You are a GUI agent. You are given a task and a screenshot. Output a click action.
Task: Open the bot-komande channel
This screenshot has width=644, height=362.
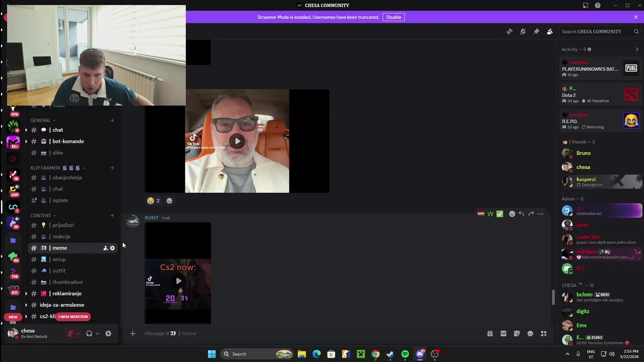pos(72,141)
